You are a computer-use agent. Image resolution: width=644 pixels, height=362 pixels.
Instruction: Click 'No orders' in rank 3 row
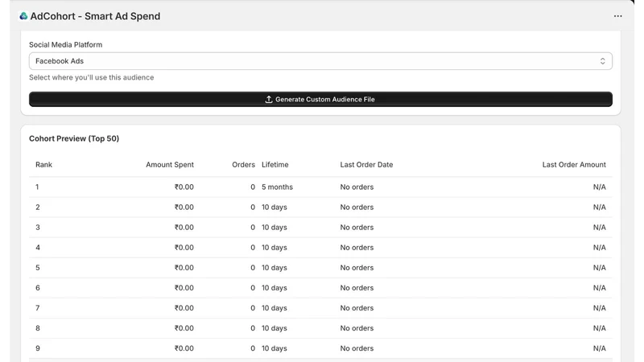click(357, 228)
